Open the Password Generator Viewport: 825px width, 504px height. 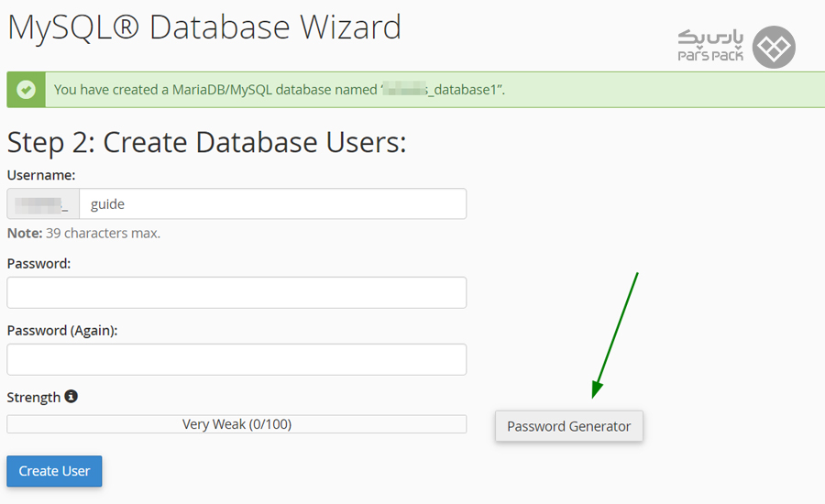tap(568, 426)
